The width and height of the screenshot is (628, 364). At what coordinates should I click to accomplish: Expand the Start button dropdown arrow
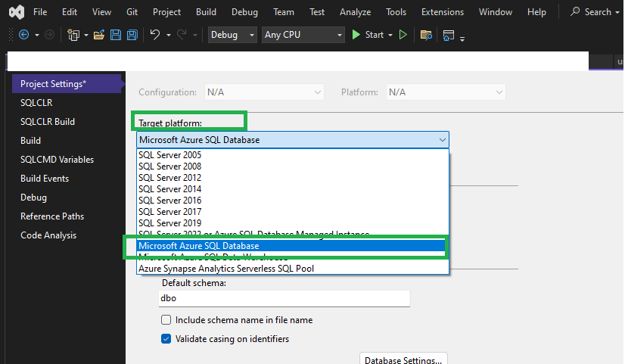(x=390, y=36)
